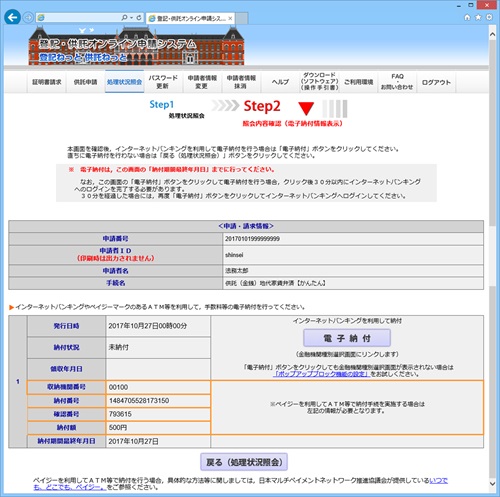The height and width of the screenshot is (497, 500).
Task: Open the パスワード更新 menu
Action: click(163, 82)
